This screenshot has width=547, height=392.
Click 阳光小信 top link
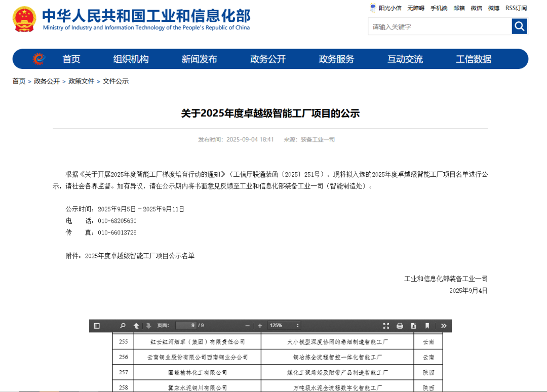point(390,8)
